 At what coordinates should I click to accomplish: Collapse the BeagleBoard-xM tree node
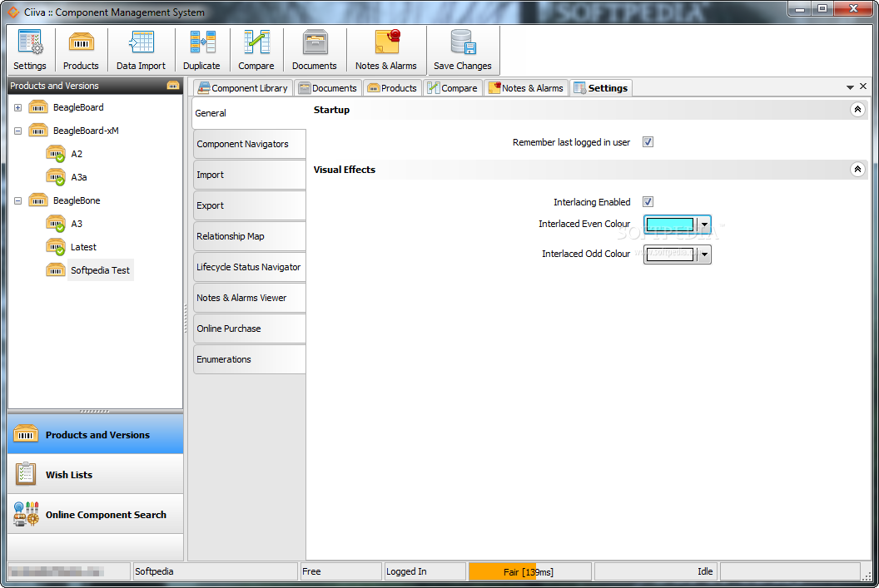pos(18,131)
